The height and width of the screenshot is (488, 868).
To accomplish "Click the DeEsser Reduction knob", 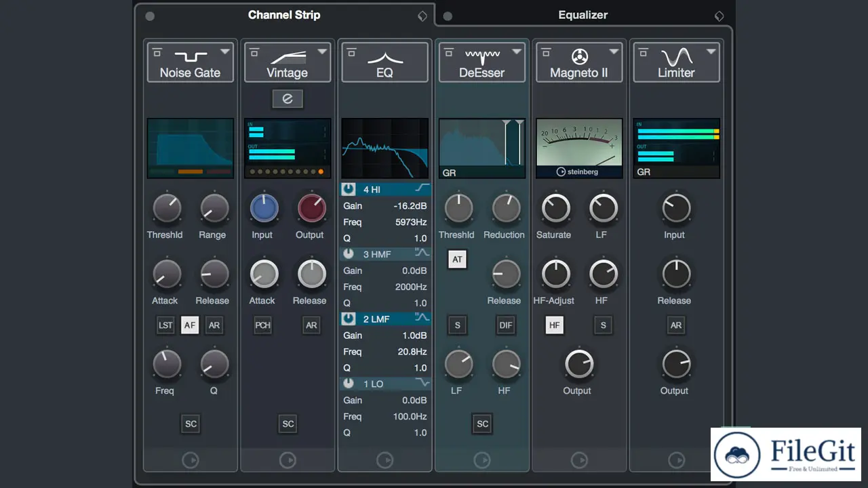I will tap(506, 209).
